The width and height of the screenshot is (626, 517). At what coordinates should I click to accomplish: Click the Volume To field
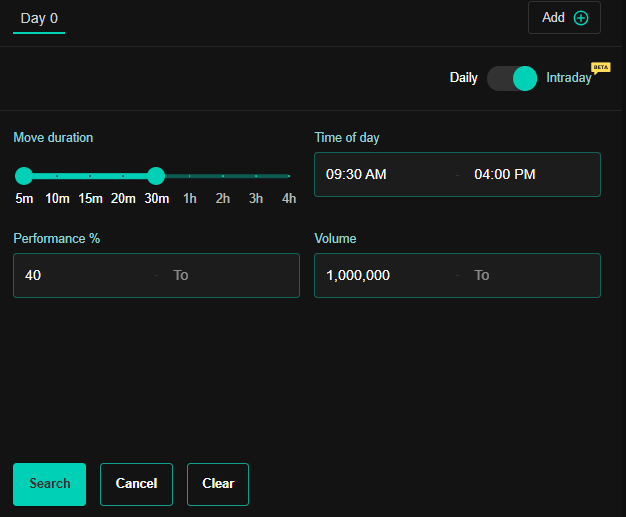coord(534,275)
